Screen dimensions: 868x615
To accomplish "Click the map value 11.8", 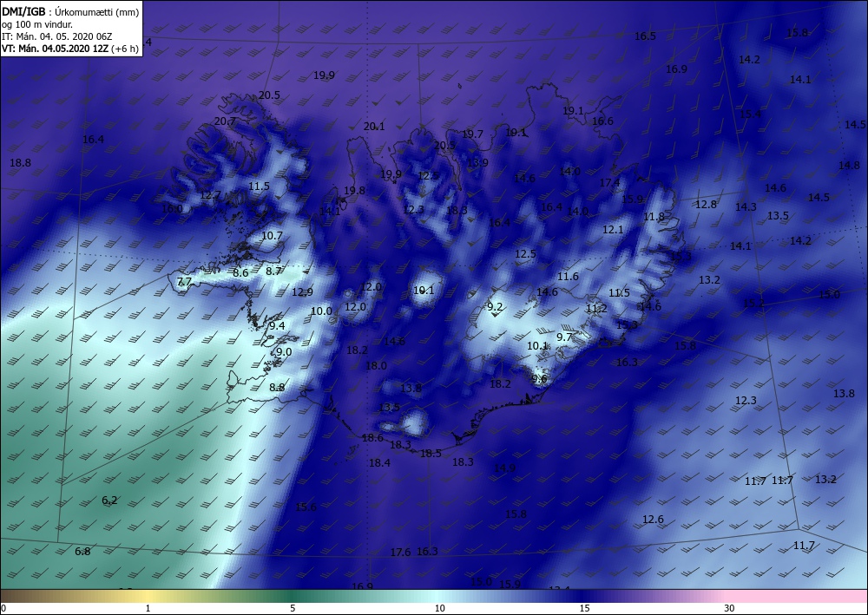I will click(654, 217).
